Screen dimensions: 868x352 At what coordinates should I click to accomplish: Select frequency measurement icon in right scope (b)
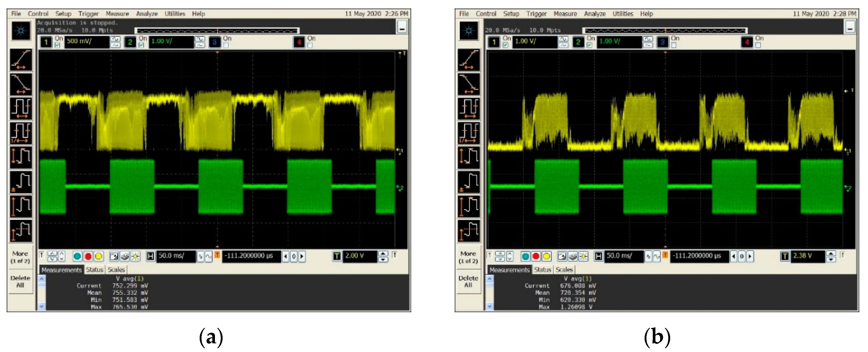point(469,133)
